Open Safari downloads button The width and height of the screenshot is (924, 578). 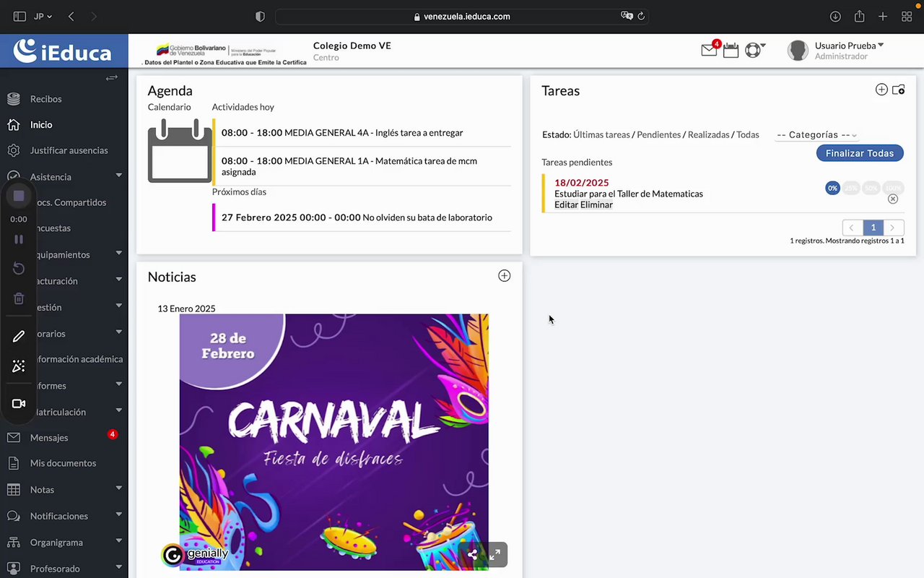(835, 16)
